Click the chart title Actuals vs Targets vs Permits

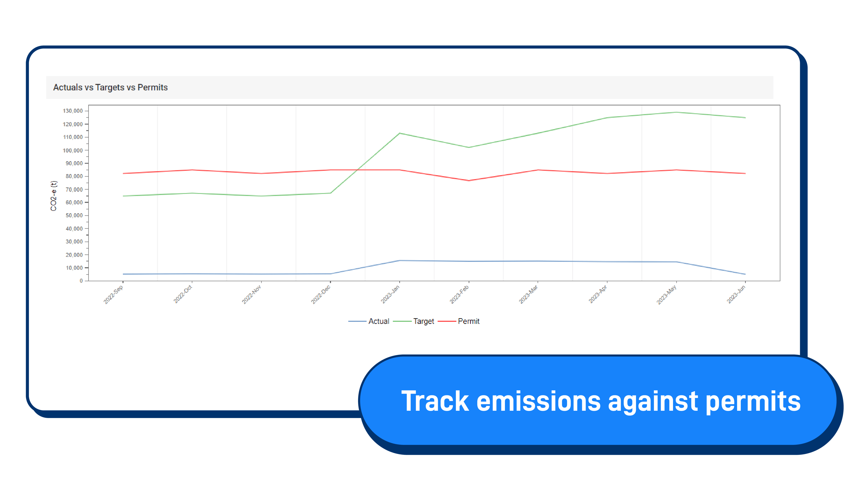point(110,87)
